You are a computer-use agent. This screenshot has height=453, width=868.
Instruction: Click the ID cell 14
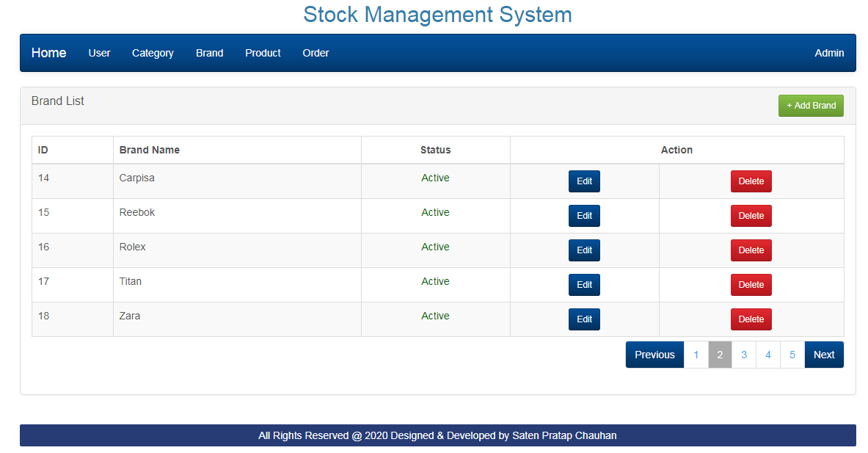point(73,181)
